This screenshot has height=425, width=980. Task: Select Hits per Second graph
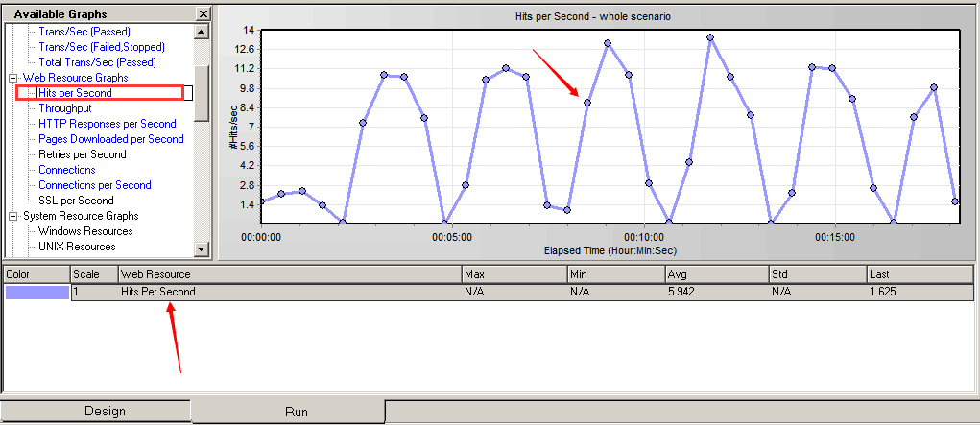pos(75,93)
